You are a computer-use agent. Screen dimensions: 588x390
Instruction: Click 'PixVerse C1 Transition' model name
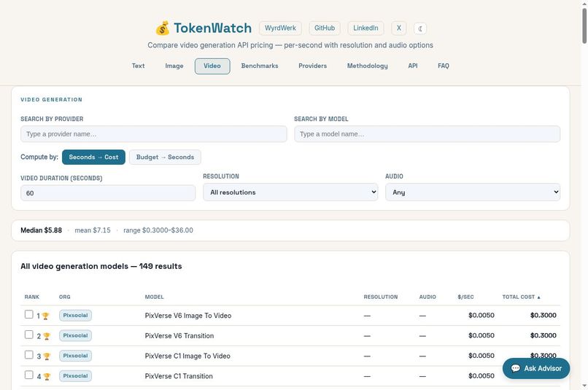(179, 376)
